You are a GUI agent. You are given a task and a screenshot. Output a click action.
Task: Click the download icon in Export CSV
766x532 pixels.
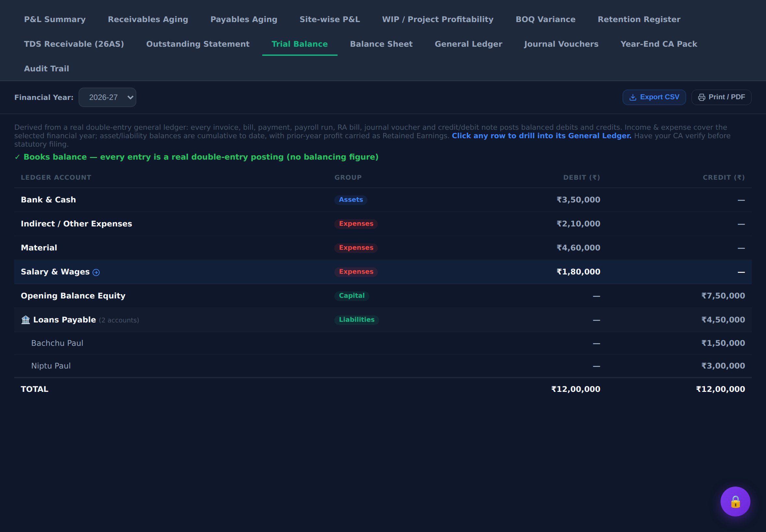point(633,97)
